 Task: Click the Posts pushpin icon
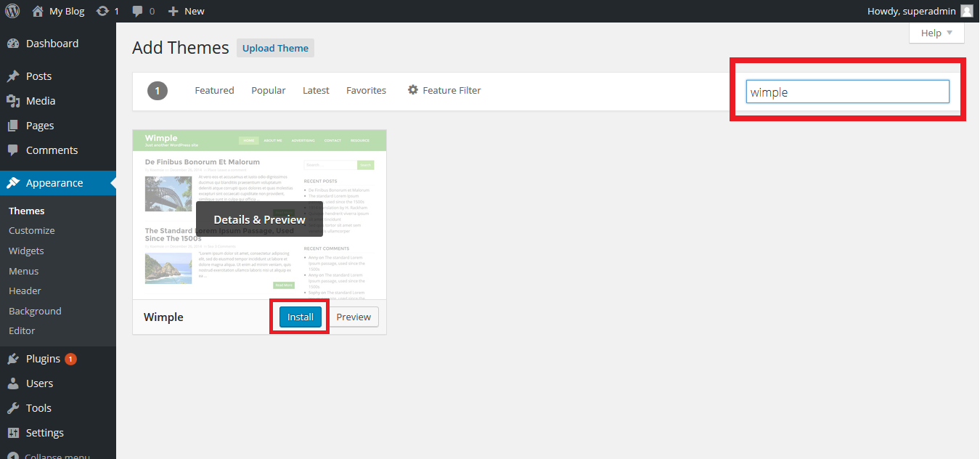tap(13, 76)
